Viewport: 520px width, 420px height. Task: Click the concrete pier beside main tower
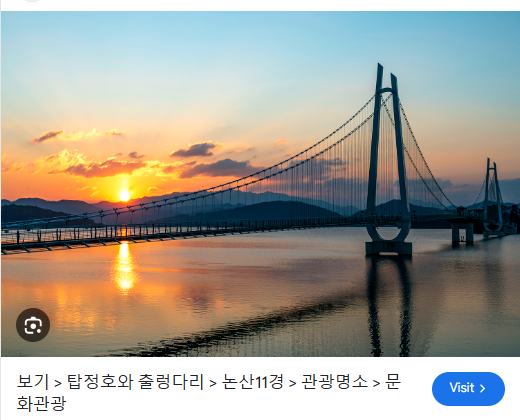(462, 231)
